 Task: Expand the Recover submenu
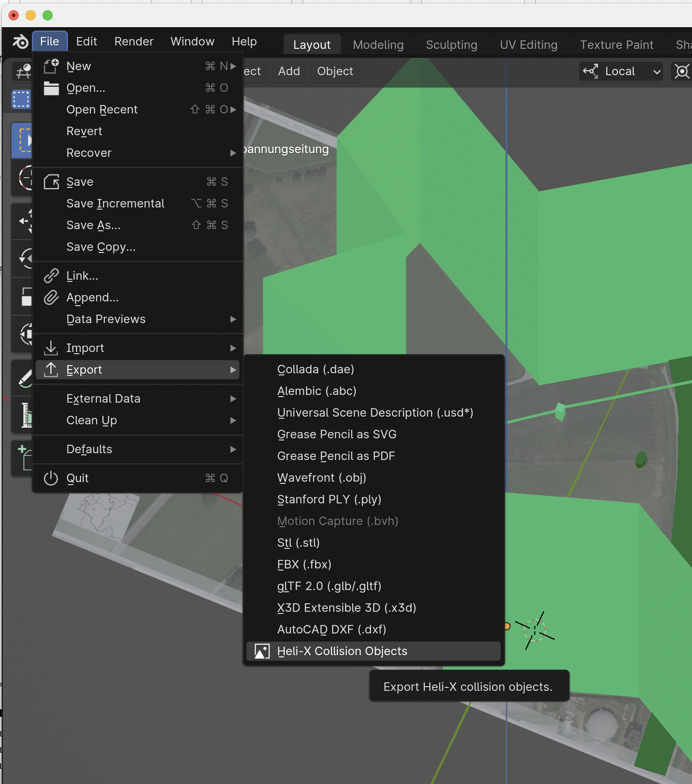point(233,153)
